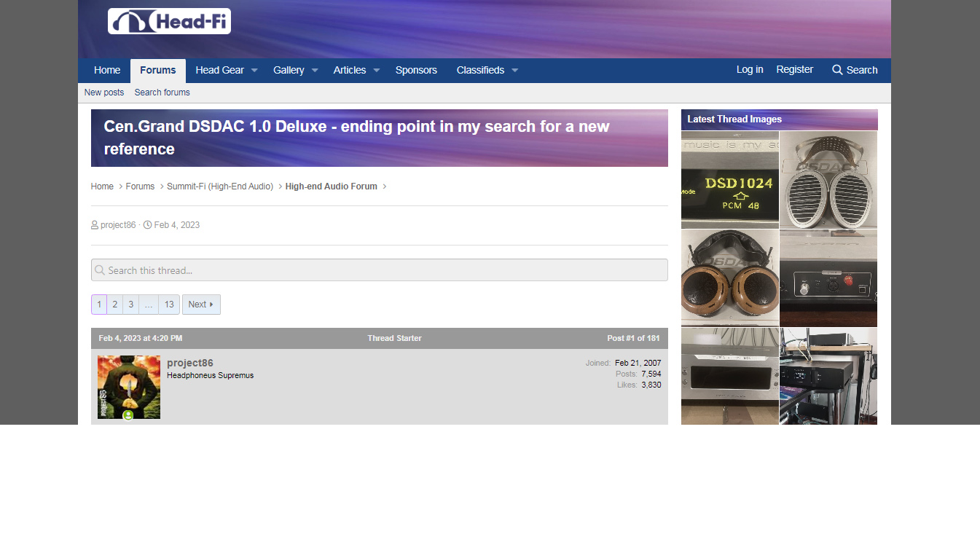Click the post timestamp Feb 4, 2023 at 4:20 PM
Image resolution: width=980 pixels, height=542 pixels.
pos(141,338)
